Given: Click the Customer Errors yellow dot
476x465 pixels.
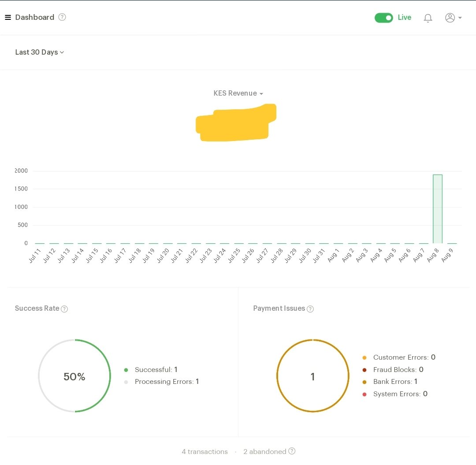Looking at the screenshot, I should click(x=365, y=357).
